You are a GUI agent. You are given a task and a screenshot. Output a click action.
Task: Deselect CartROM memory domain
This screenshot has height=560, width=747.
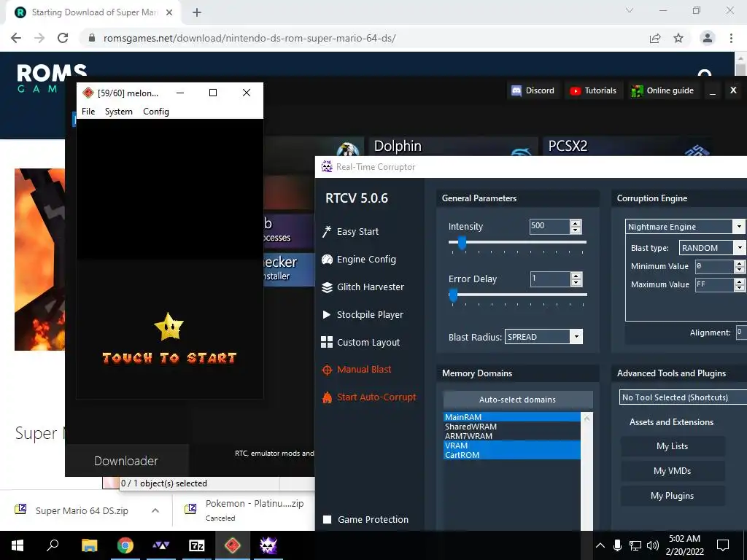coord(511,455)
